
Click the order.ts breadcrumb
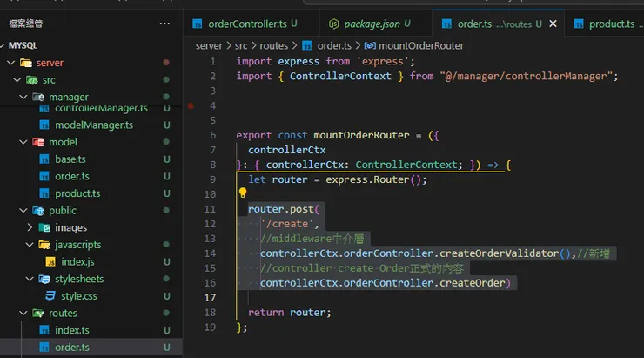point(334,45)
